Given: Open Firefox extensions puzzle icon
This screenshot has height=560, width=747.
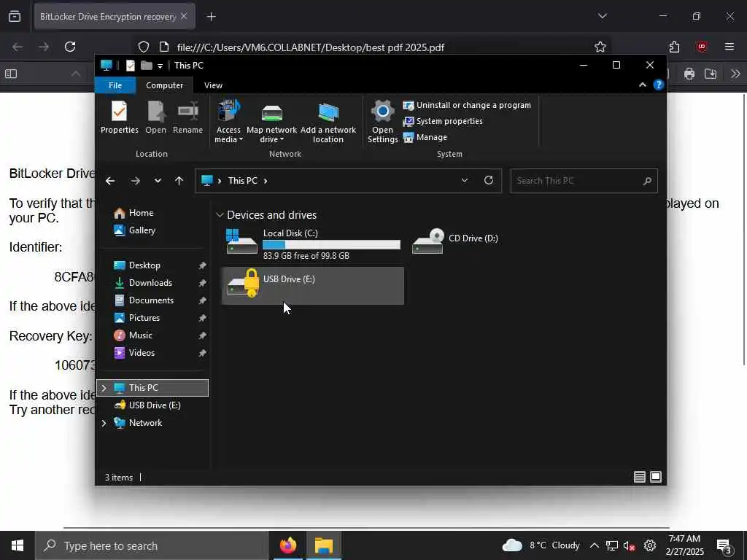Looking at the screenshot, I should (674, 47).
